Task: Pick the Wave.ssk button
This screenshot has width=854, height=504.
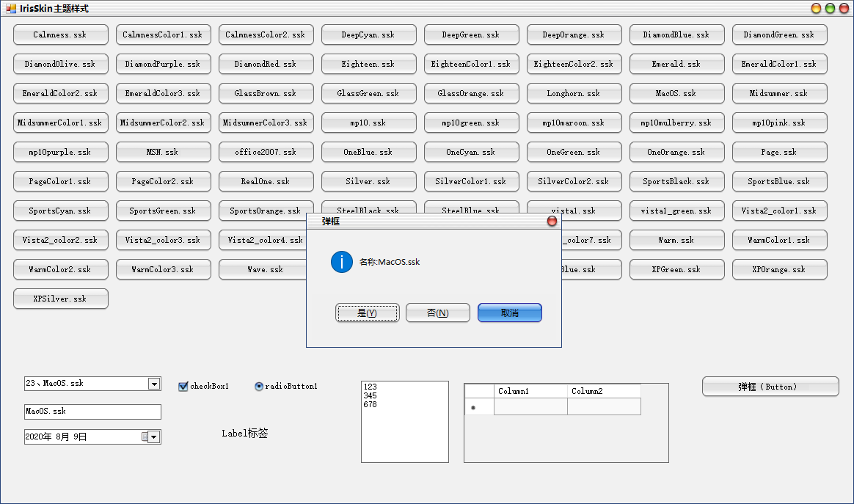Action: coord(263,270)
